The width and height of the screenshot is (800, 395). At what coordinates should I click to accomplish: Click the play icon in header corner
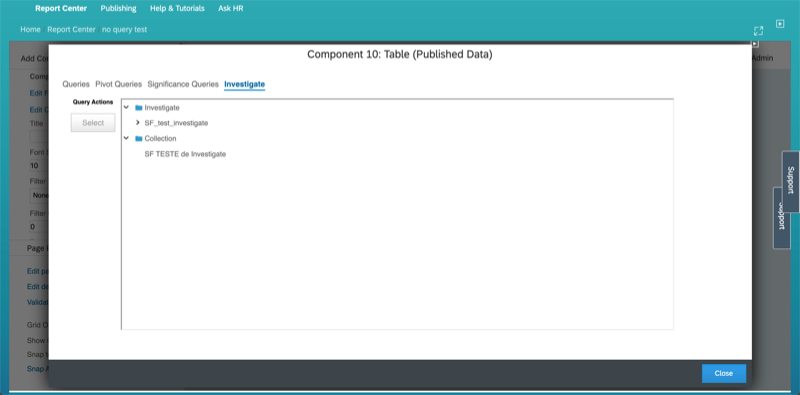click(780, 24)
